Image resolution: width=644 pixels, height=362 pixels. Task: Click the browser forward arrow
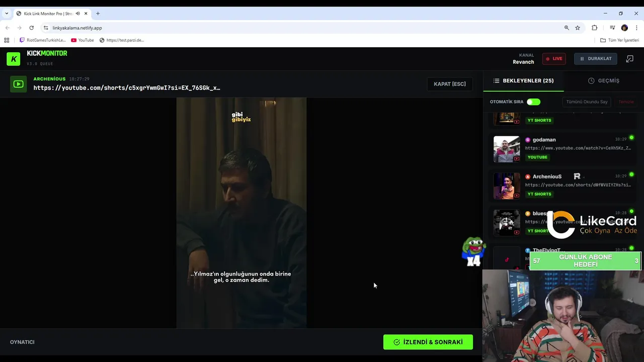[x=19, y=28]
